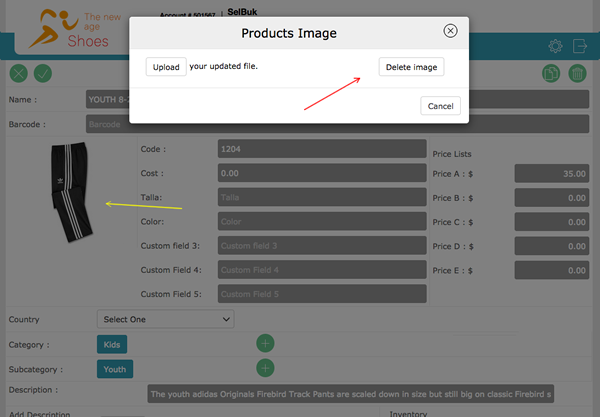This screenshot has width=600, height=417.
Task: Open the settings gear icon
Action: tap(555, 46)
